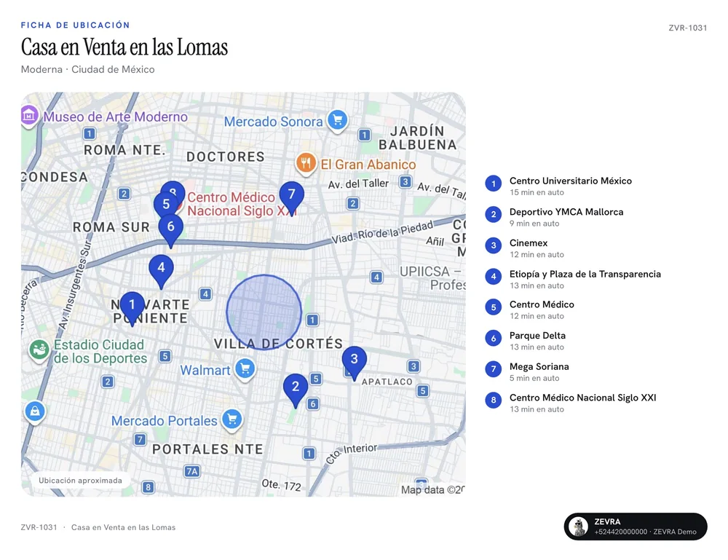Viewport: 728px width, 560px height.
Task: Click the Mercado Portales shopping cart icon
Action: pyautogui.click(x=232, y=419)
